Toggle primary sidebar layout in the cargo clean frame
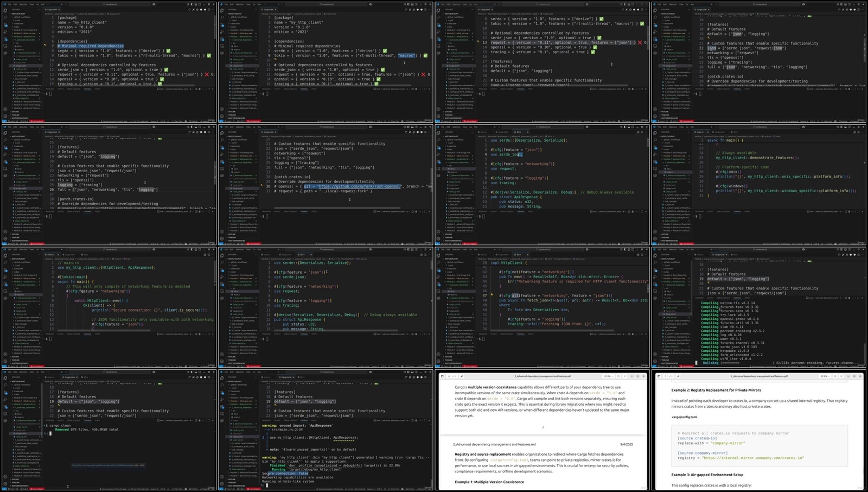This screenshot has height=492, width=868. tap(191, 372)
